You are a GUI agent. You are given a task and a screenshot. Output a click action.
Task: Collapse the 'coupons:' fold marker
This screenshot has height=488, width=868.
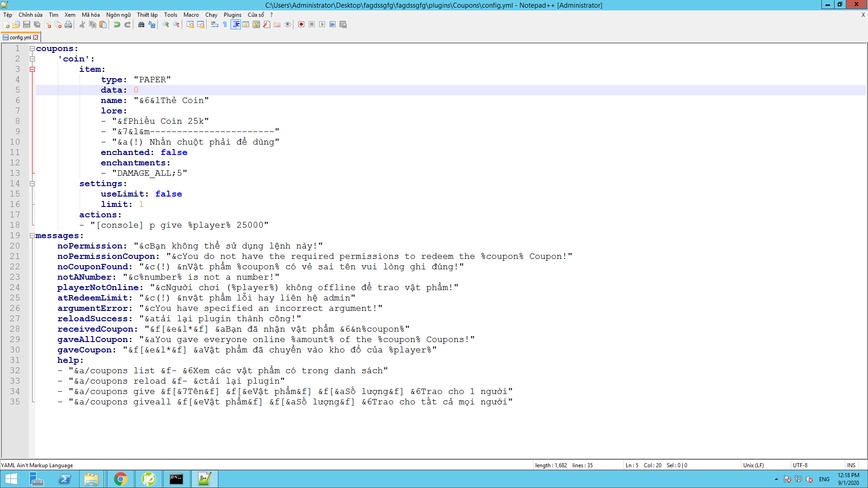point(32,49)
